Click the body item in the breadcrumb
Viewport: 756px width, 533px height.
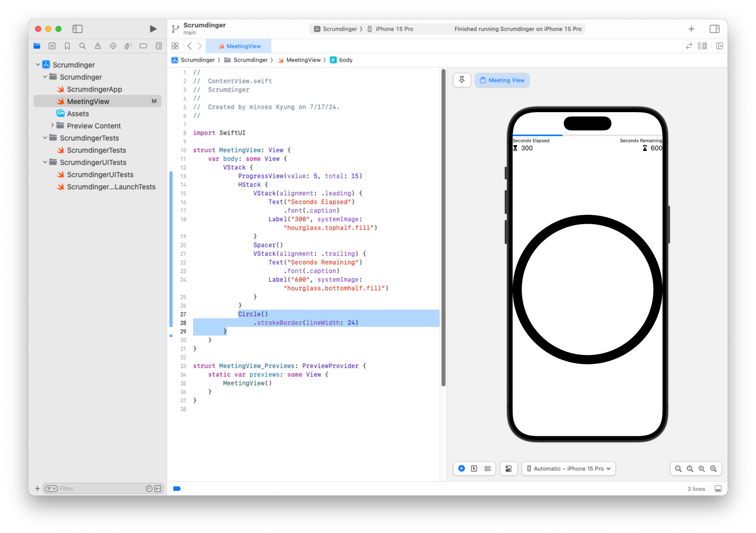(345, 60)
